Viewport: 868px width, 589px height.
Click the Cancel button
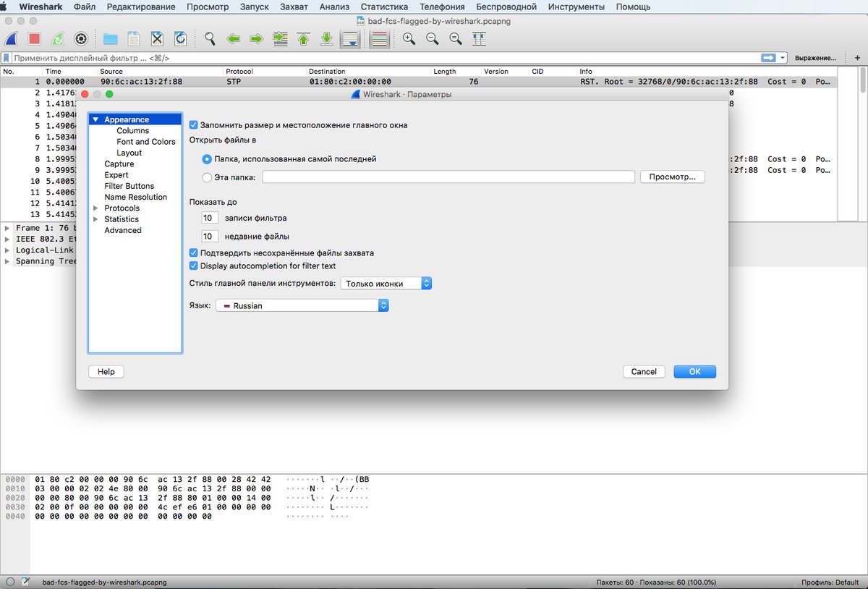point(644,371)
